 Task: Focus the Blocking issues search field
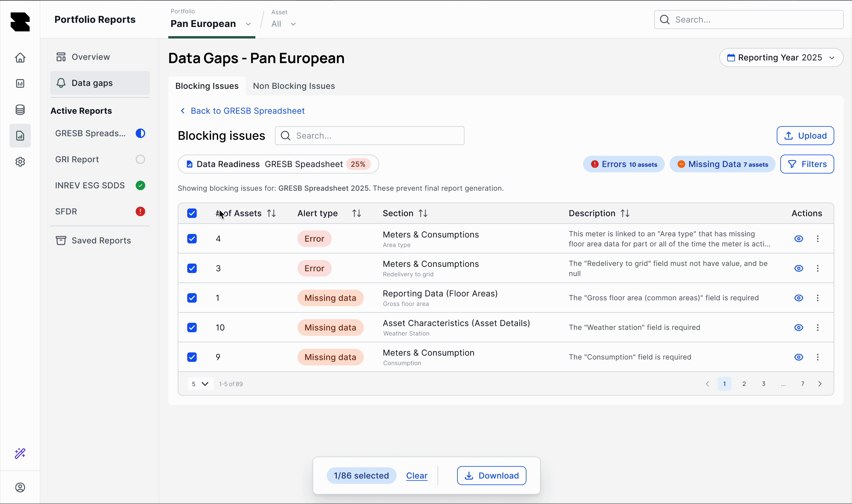tap(370, 136)
